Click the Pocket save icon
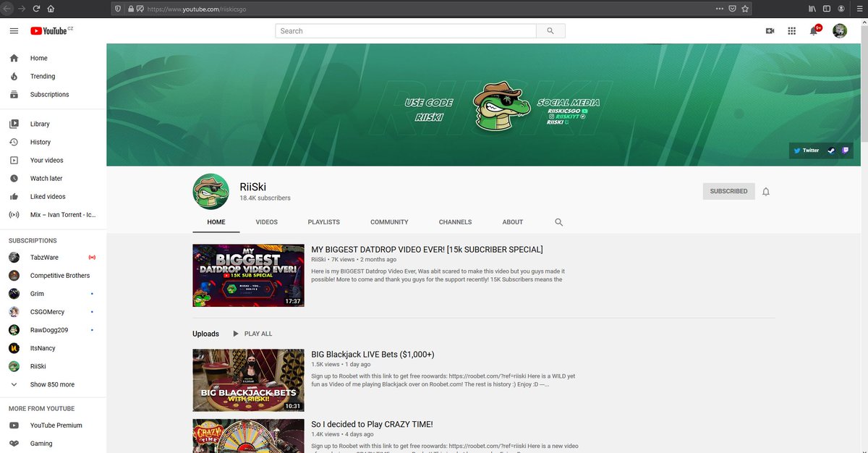This screenshot has height=453, width=868. pyautogui.click(x=732, y=9)
